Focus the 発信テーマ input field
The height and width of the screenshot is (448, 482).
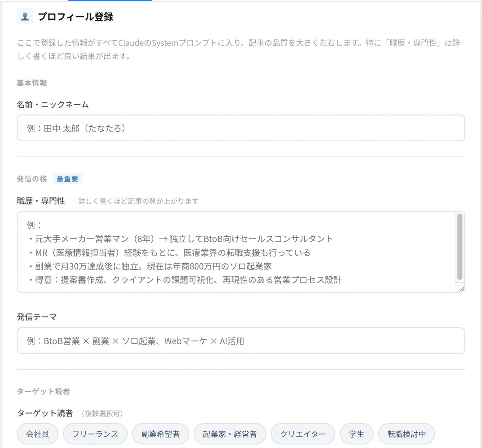click(x=241, y=341)
